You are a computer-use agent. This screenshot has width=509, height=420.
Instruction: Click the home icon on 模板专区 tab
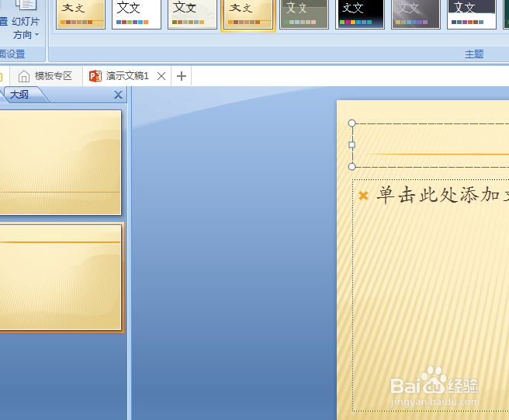pyautogui.click(x=24, y=76)
